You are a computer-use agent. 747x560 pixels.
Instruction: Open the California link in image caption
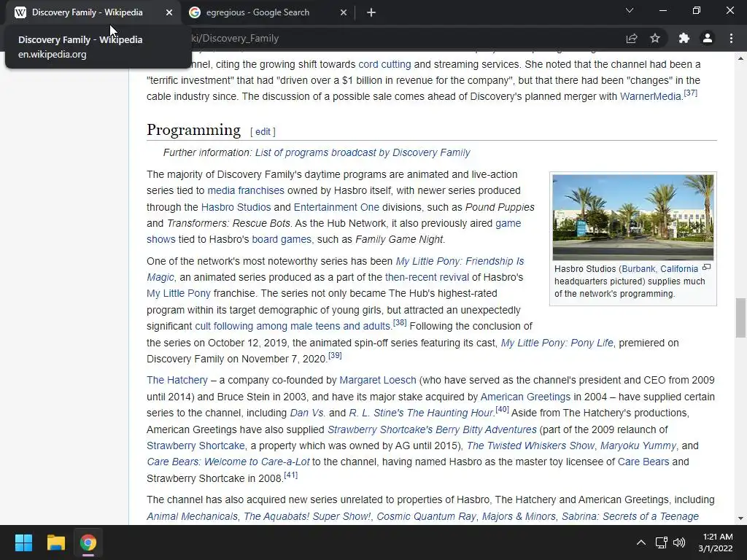679,268
